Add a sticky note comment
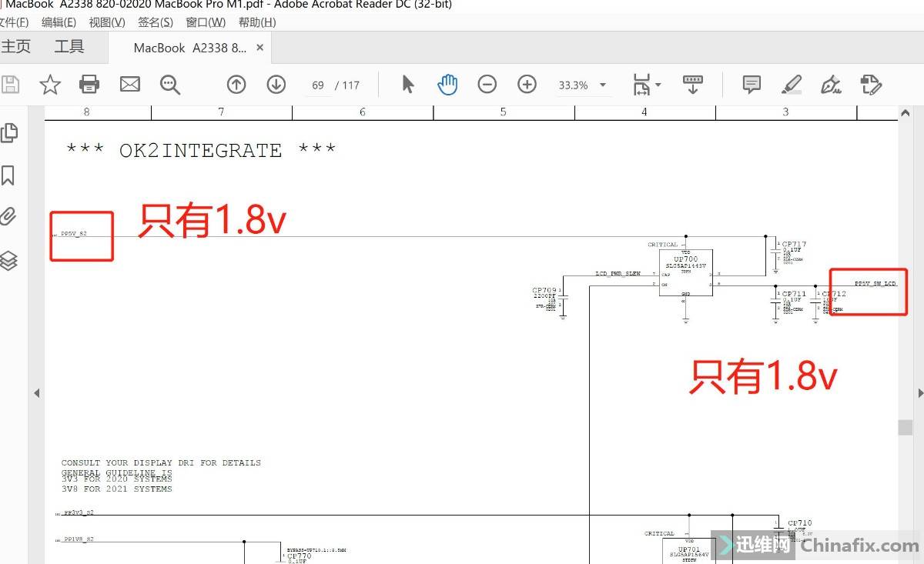 (x=752, y=85)
